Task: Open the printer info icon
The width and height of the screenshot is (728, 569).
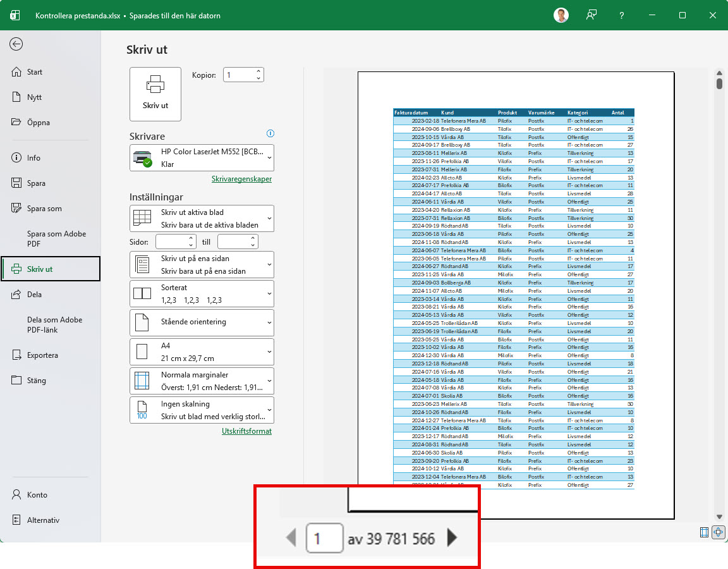Action: coord(270,133)
